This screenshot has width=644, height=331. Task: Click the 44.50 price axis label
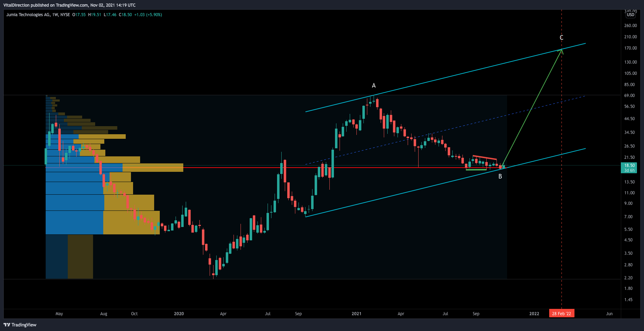point(630,119)
